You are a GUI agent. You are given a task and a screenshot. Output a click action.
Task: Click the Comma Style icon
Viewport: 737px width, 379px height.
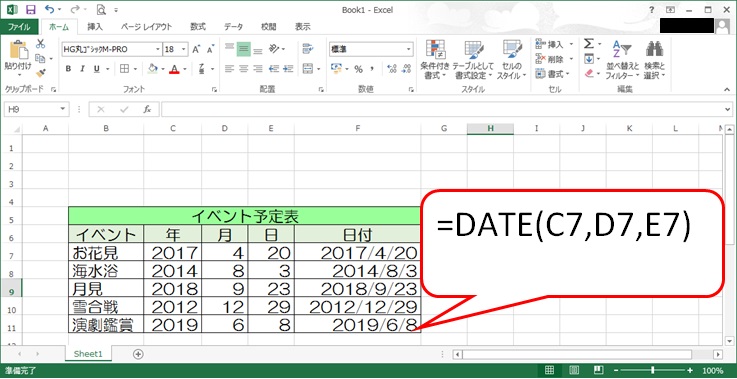372,69
